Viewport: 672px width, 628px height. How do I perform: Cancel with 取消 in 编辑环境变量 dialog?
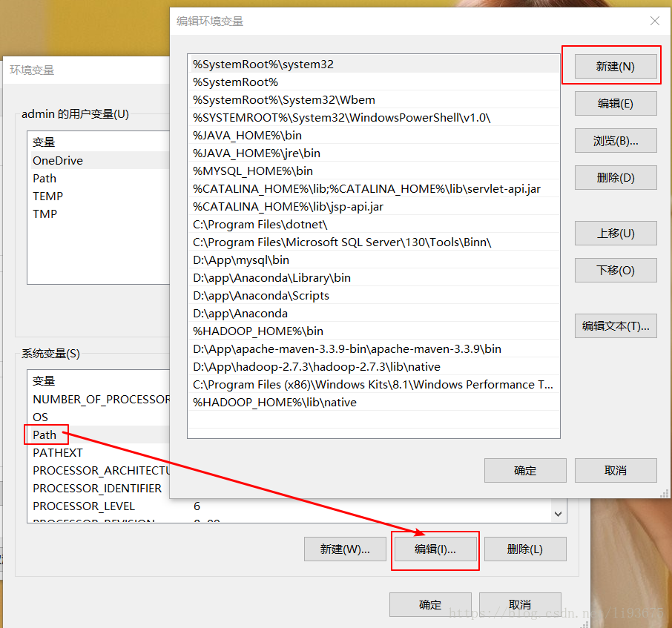(616, 470)
